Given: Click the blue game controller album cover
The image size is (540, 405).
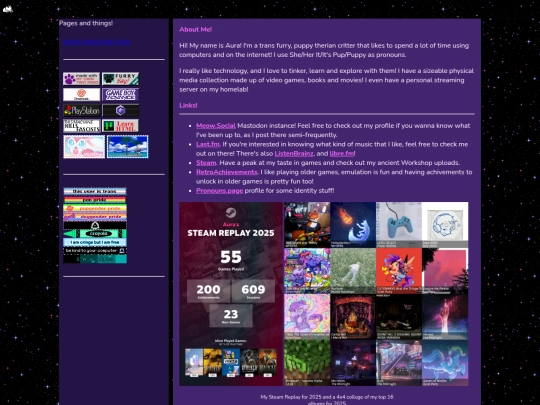Looking at the screenshot, I should tap(399, 225).
